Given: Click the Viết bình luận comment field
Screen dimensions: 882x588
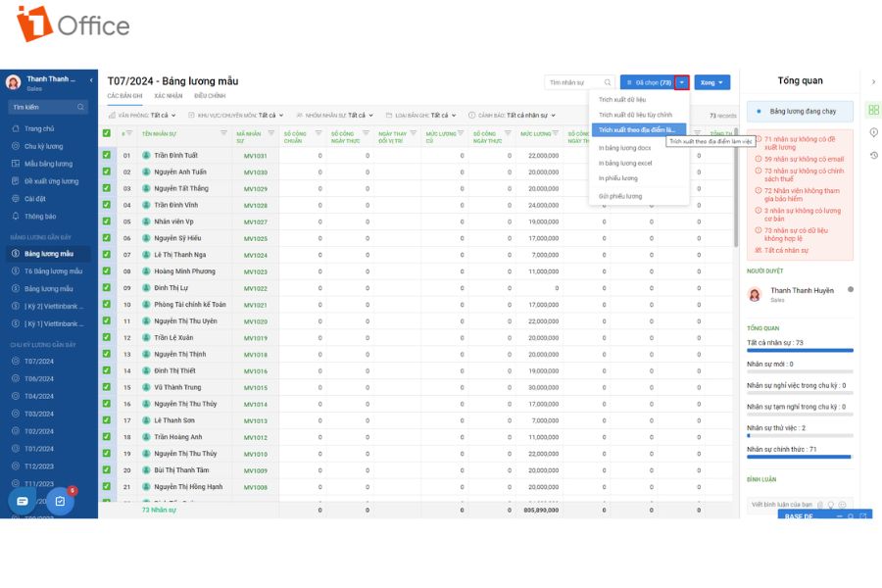Looking at the screenshot, I should (782, 504).
